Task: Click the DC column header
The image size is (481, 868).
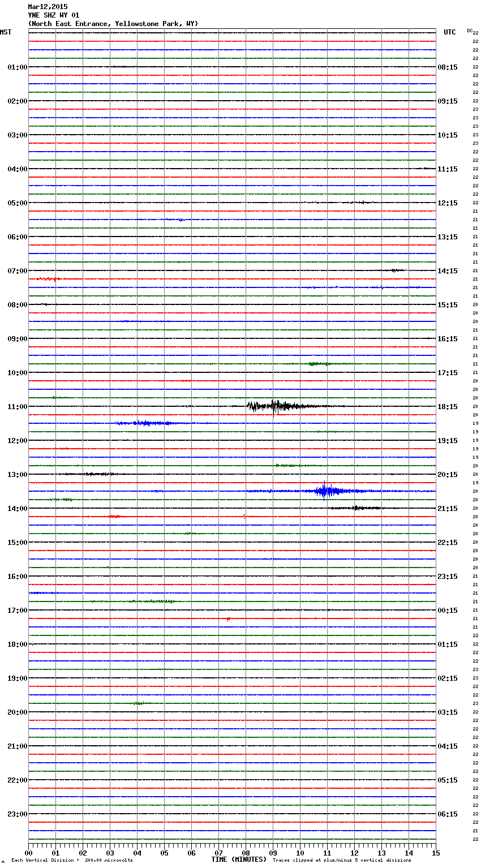Action: tap(470, 31)
